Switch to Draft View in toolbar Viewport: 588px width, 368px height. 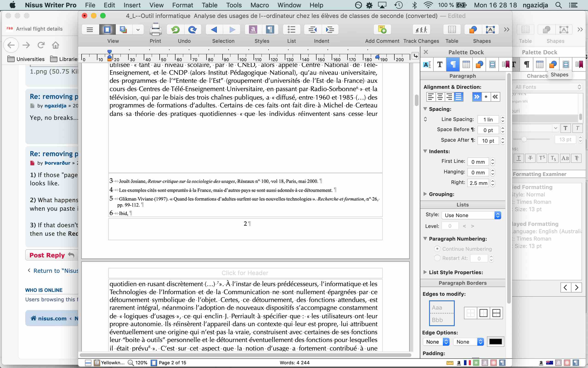pos(90,30)
